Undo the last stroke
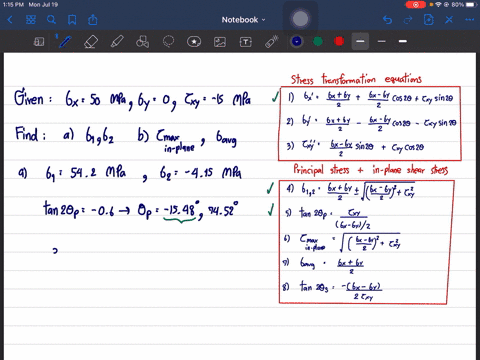This screenshot has height=360, width=480. click(x=387, y=20)
